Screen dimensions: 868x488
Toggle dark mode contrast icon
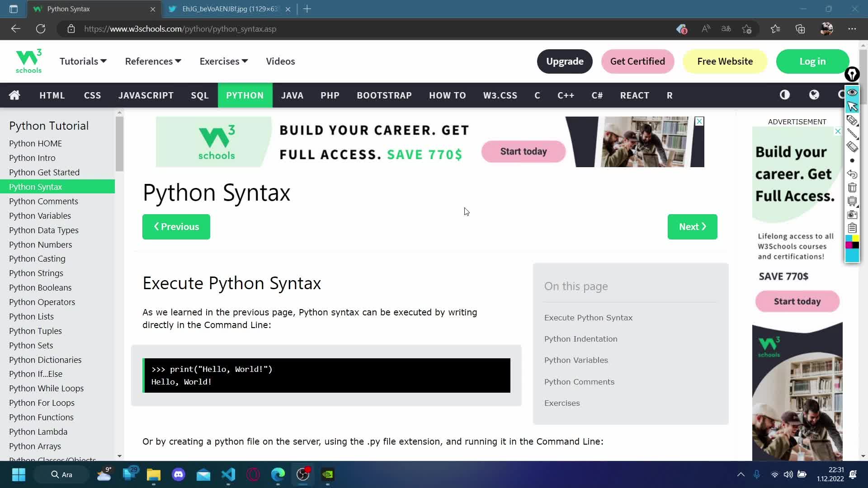(x=784, y=95)
